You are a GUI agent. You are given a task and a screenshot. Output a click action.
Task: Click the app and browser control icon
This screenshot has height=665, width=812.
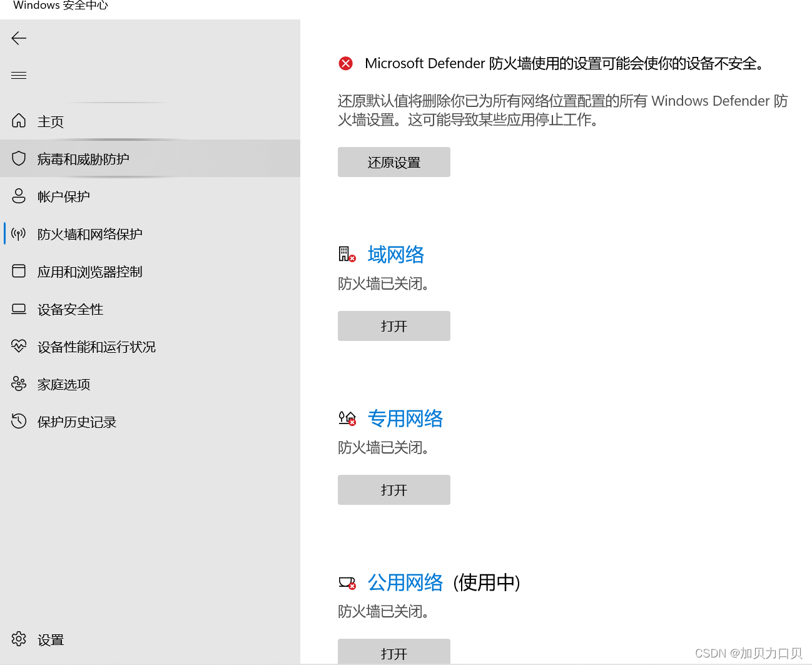[19, 271]
